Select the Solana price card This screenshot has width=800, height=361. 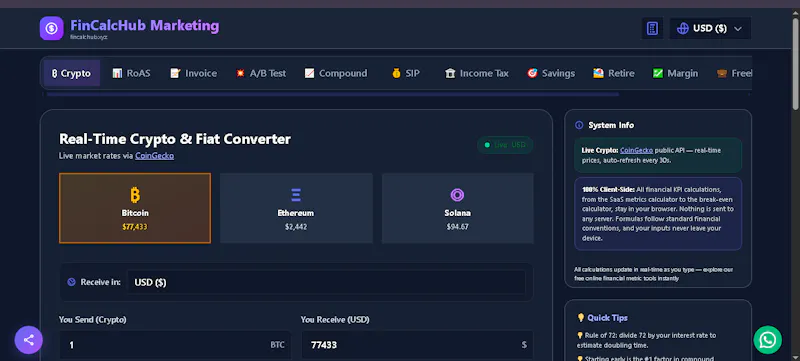point(458,208)
